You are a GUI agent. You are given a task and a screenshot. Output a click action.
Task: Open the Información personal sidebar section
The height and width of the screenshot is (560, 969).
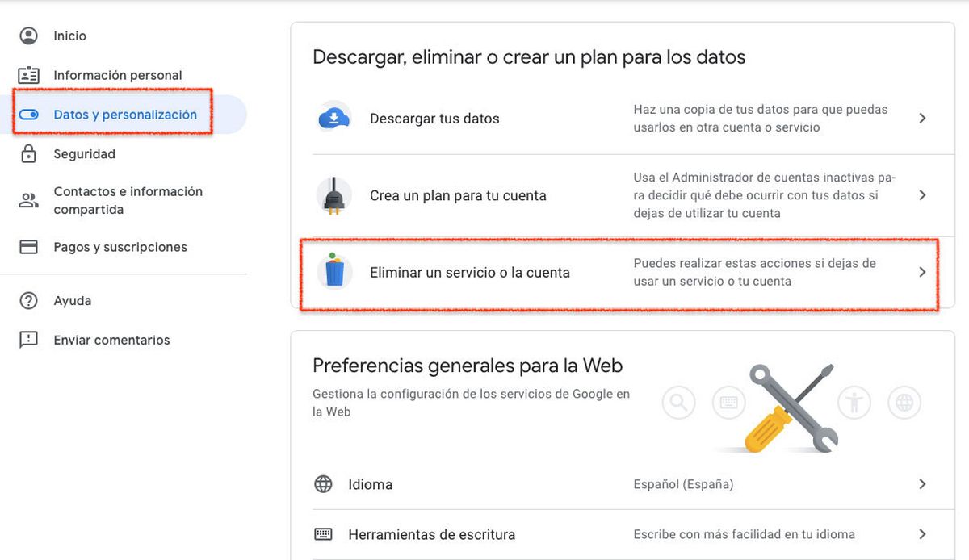coord(116,75)
